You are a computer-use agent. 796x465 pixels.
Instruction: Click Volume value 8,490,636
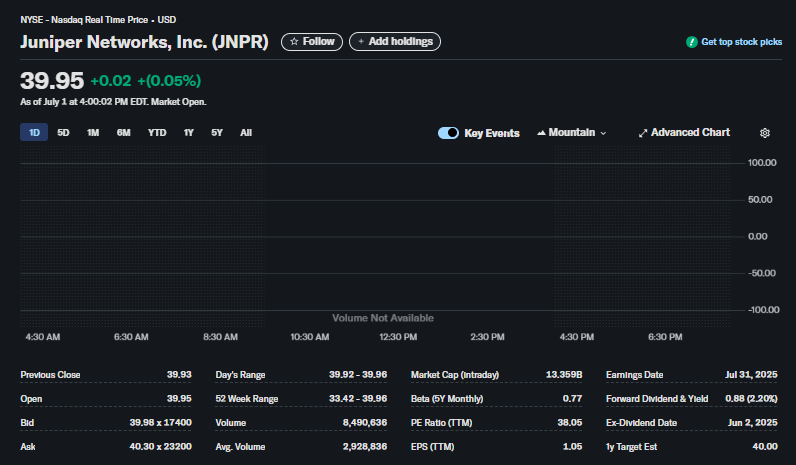point(364,422)
